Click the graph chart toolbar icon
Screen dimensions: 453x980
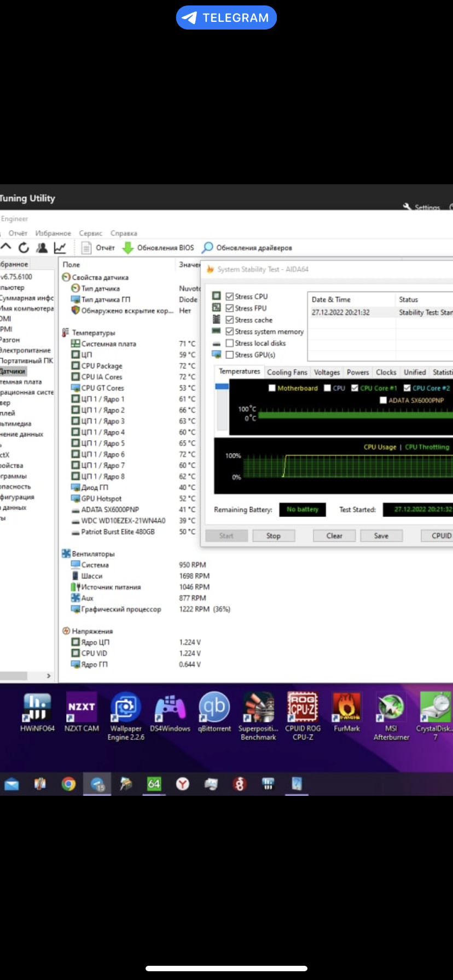click(x=60, y=248)
